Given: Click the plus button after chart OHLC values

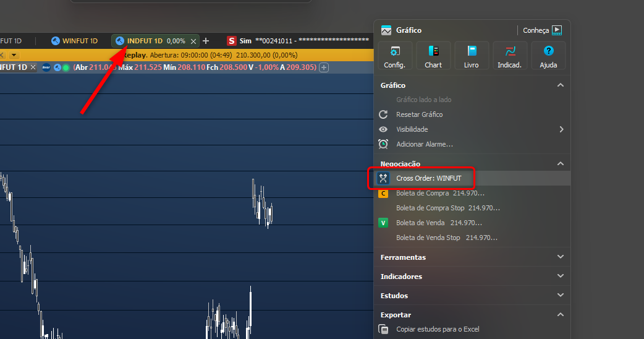Looking at the screenshot, I should (x=324, y=67).
